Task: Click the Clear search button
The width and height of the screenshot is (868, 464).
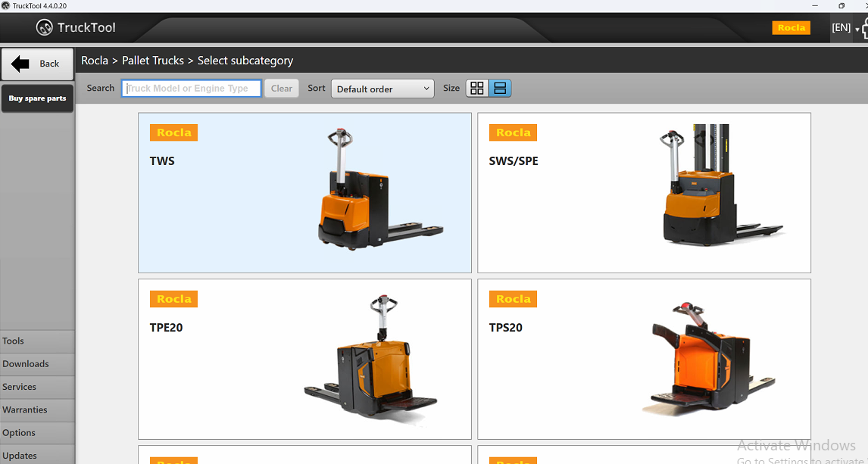Action: (x=281, y=89)
